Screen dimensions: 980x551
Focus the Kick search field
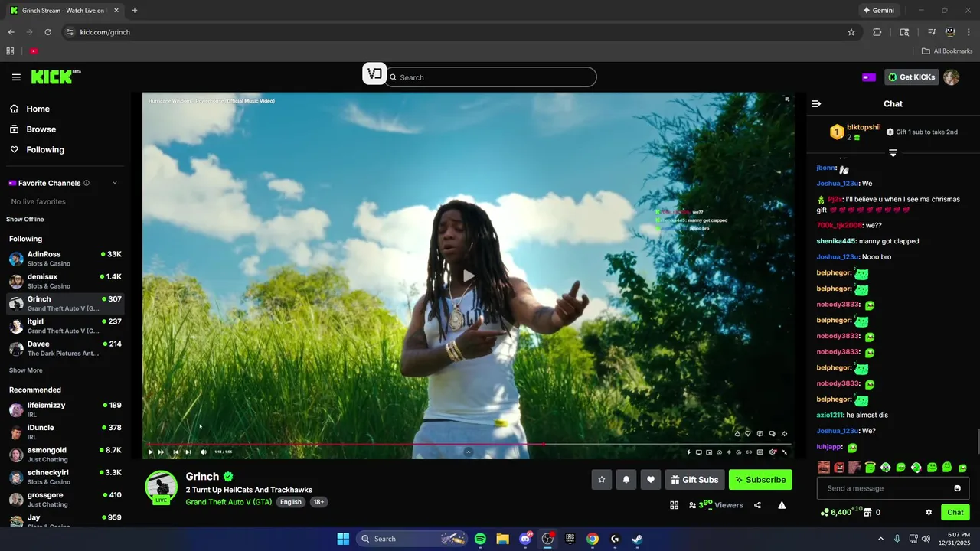pos(491,77)
